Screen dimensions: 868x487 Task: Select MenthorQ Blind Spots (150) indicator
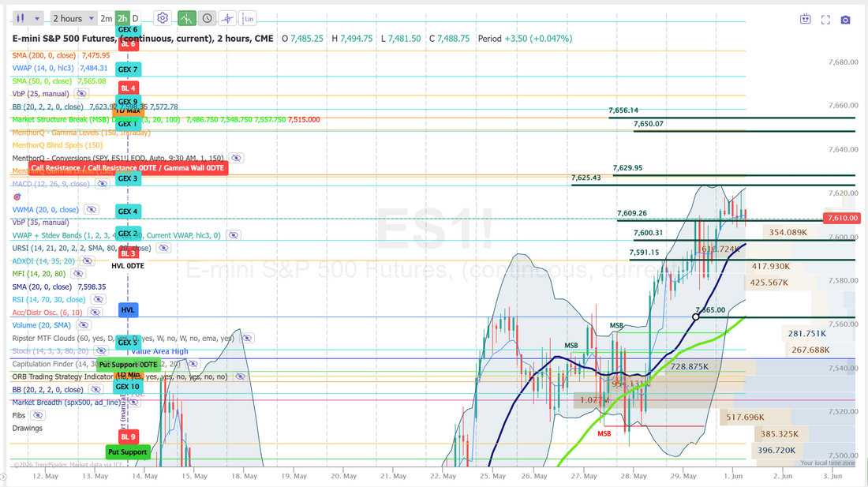[x=58, y=145]
